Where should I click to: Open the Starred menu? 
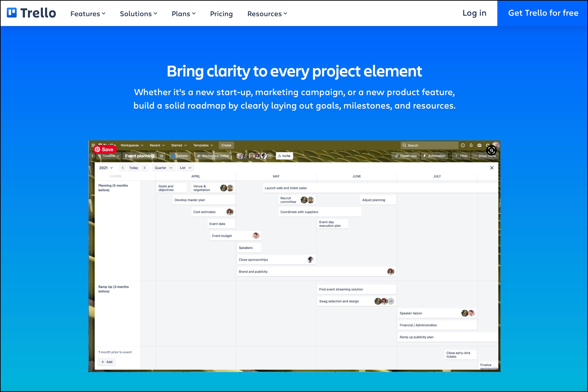click(x=179, y=145)
